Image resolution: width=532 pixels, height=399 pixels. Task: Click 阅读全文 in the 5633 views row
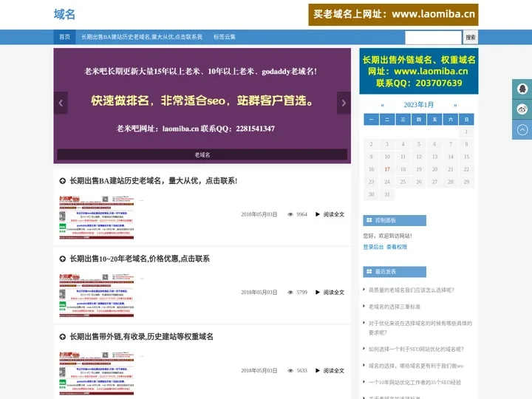(334, 370)
